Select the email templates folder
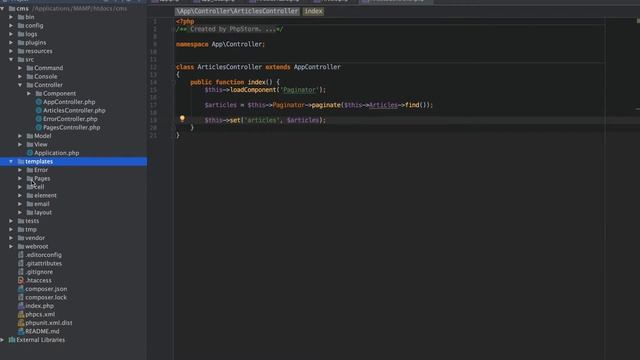 [42, 204]
